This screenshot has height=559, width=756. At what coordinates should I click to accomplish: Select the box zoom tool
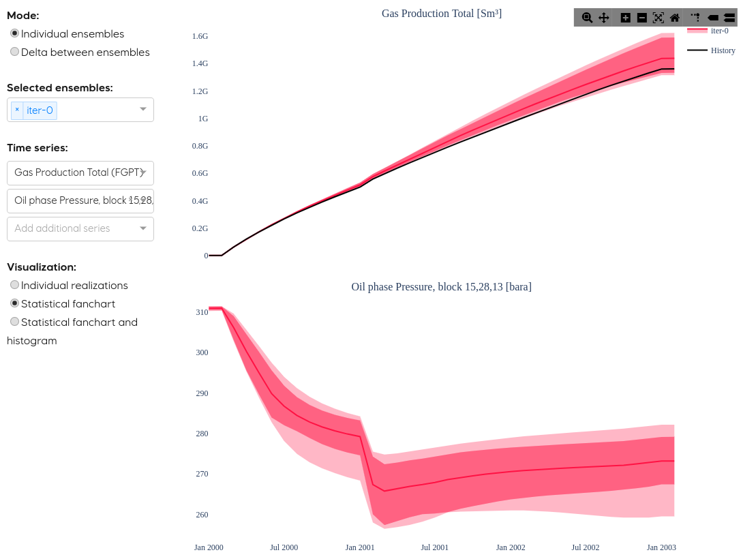587,18
